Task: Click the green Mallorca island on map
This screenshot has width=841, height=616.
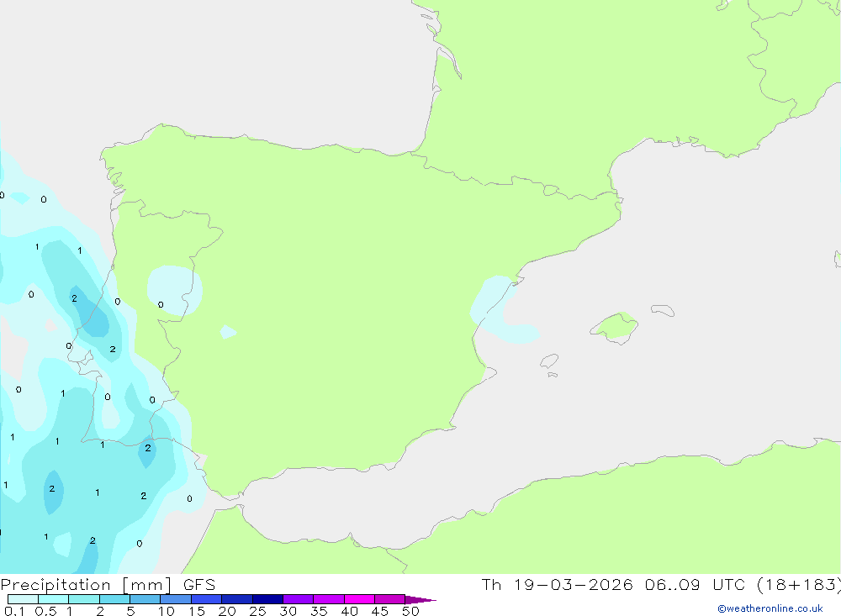Action: click(615, 327)
